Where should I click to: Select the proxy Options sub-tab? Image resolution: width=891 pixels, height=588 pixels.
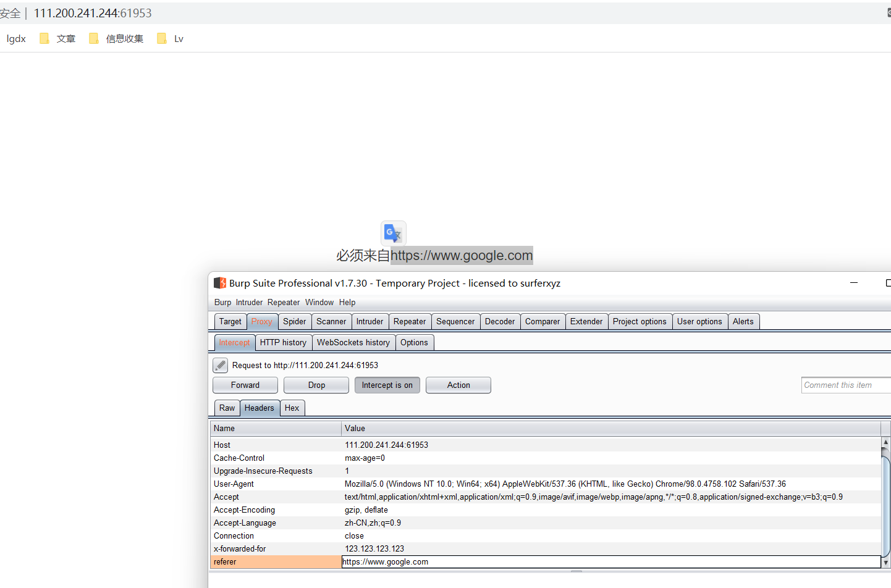pyautogui.click(x=414, y=342)
